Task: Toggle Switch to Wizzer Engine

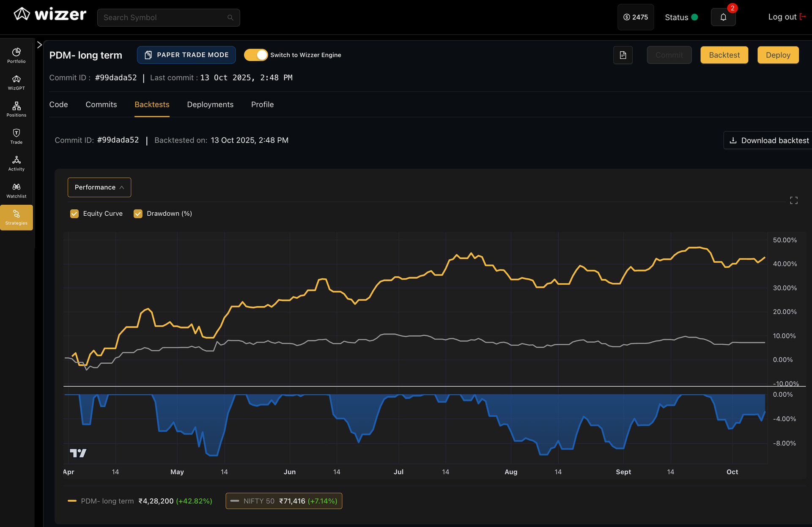Action: coord(256,55)
